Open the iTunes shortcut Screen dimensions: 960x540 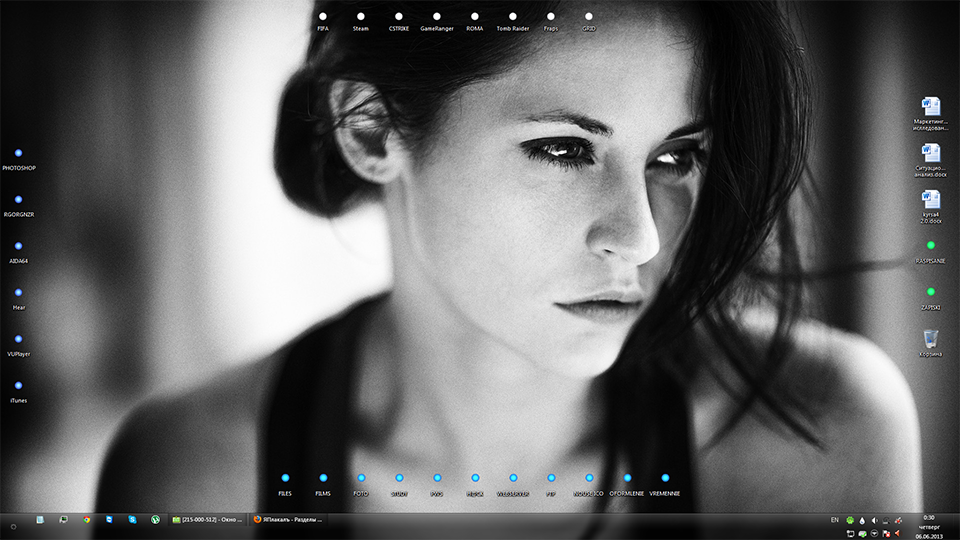[18, 386]
